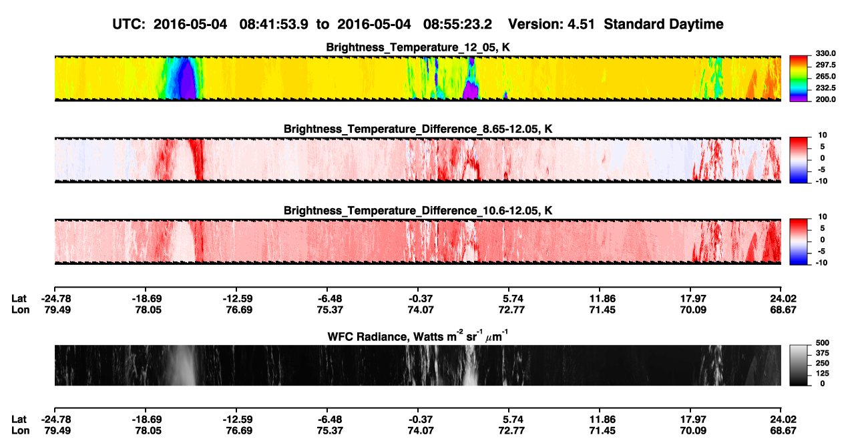
Task: Click the 'Lon' label above the WFC panel
Action: click(20, 310)
